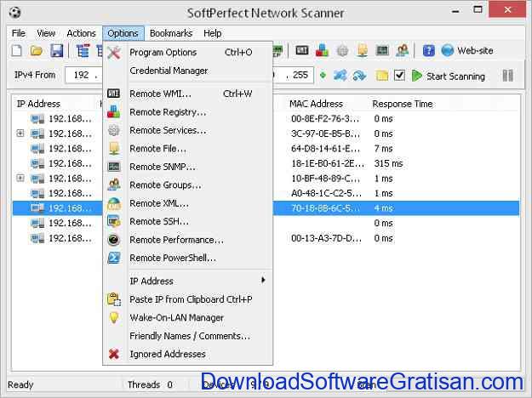The height and width of the screenshot is (398, 532).
Task: Click MAC address A0-48-1C-C2-5...
Action: 326,193
